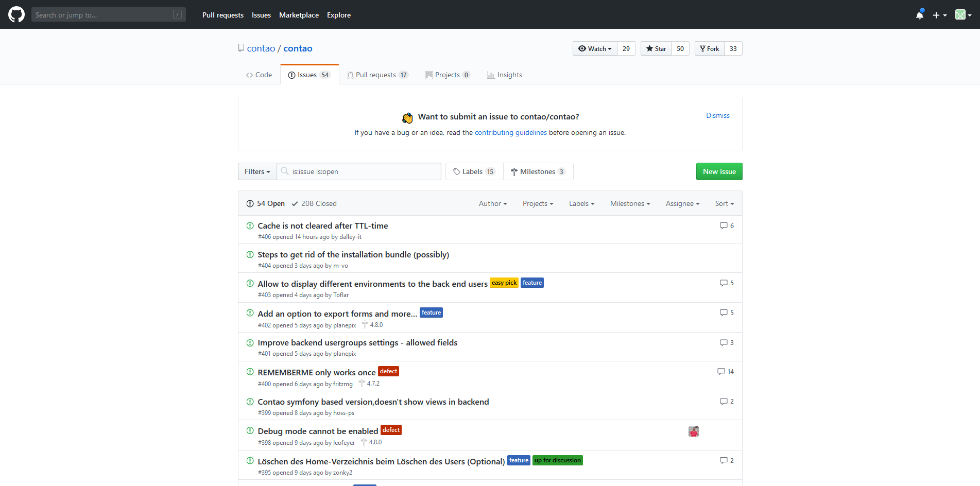Click milestone 4.7.2 on issue #400

369,384
